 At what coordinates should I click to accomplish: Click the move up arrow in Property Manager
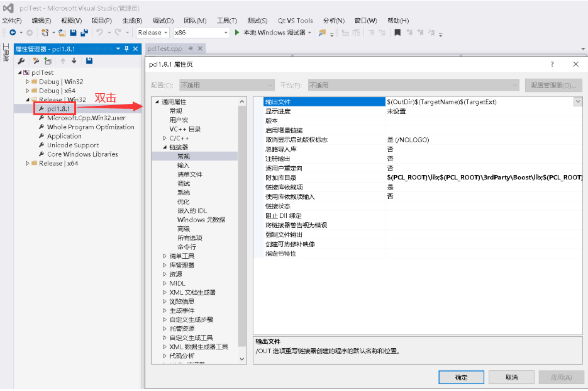[63, 61]
